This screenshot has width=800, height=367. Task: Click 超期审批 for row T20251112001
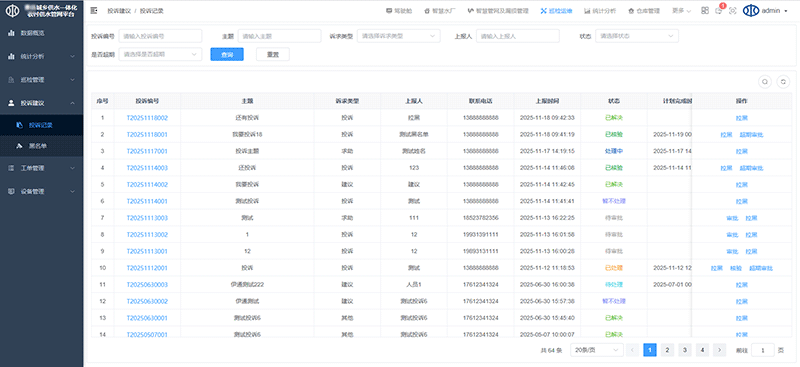pos(761,268)
